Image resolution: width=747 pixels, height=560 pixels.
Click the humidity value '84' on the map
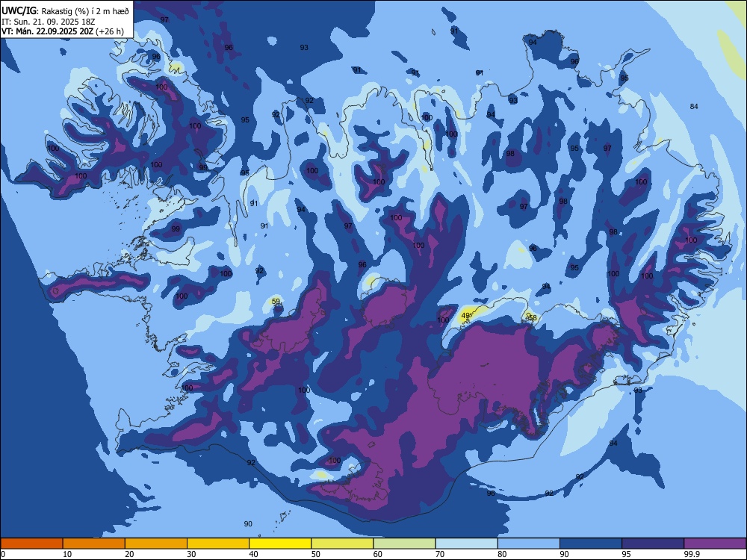[694, 106]
